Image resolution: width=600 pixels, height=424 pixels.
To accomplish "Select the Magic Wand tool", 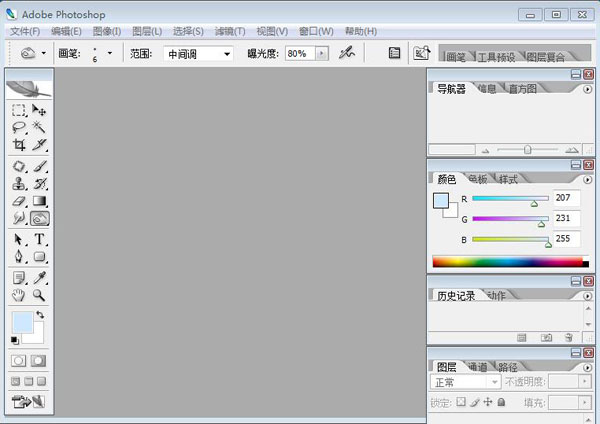I will click(40, 127).
